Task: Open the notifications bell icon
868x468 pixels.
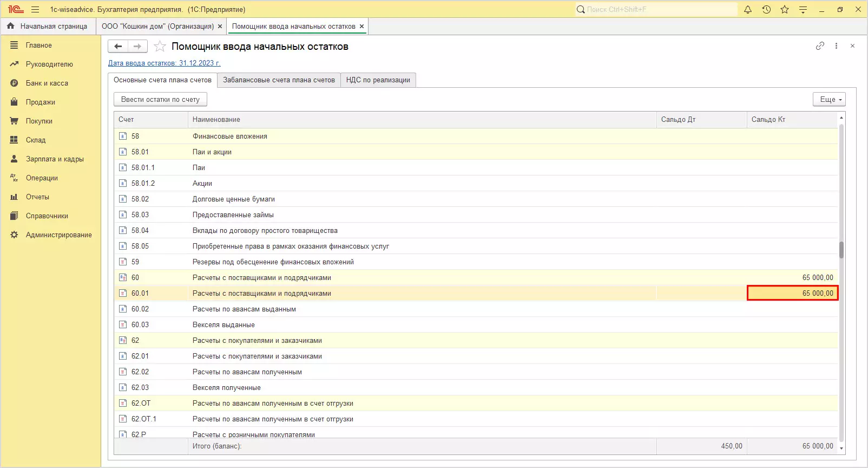Action: 748,9
